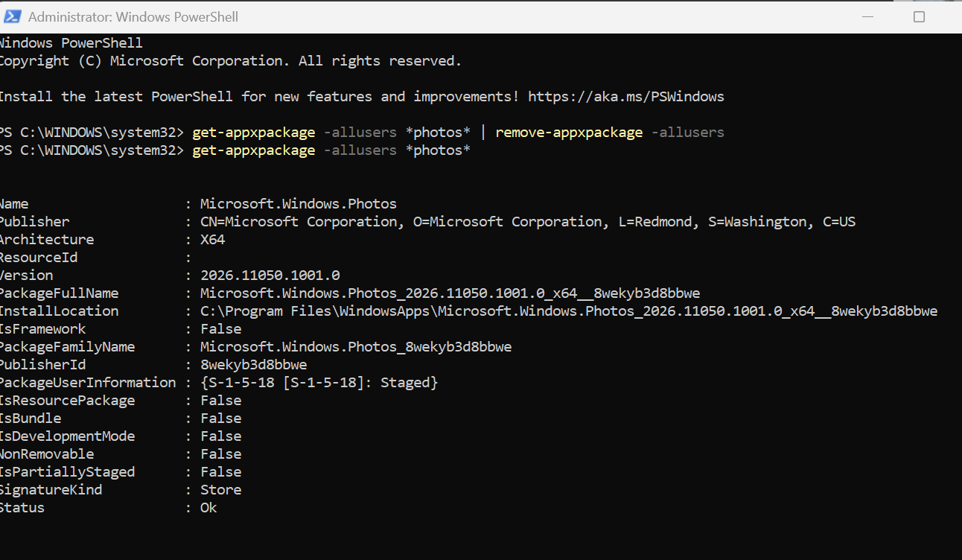This screenshot has height=560, width=962.
Task: Click the PublisherId value 8wekyb3d8bbwe
Action: click(253, 365)
